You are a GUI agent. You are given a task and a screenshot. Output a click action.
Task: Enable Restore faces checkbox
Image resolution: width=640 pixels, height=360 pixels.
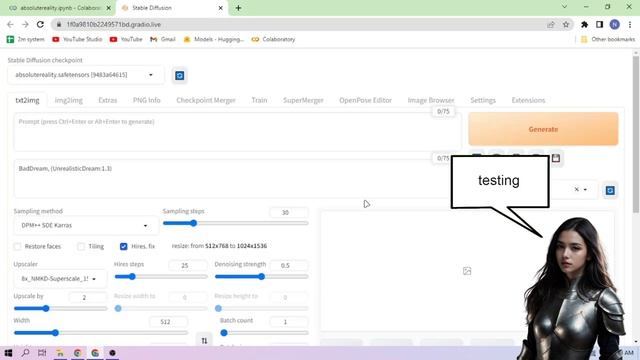tap(18, 246)
